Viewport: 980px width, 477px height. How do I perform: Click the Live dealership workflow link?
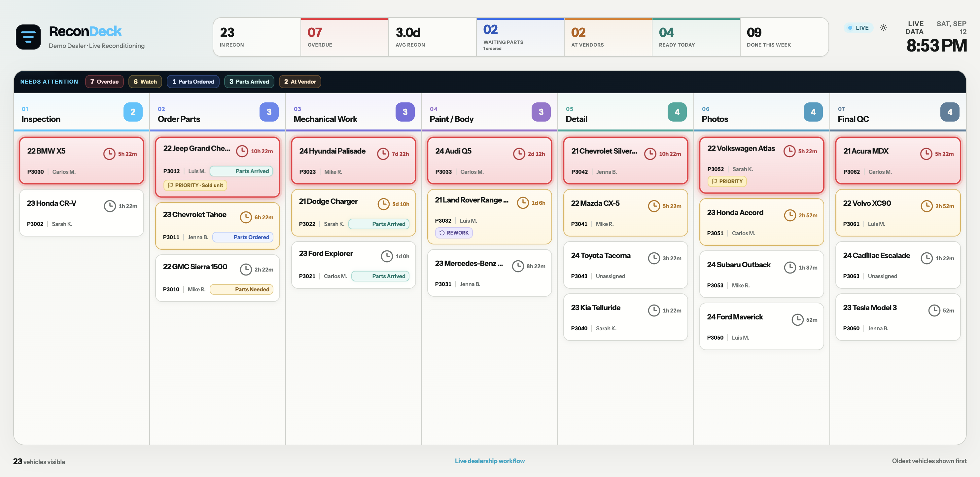click(x=490, y=460)
